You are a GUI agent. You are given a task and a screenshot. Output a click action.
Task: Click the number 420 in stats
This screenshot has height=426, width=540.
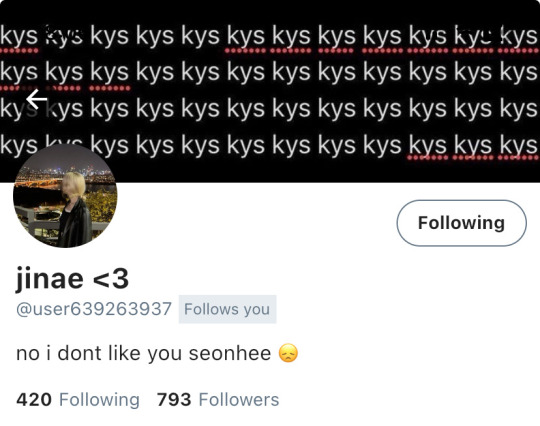34,400
